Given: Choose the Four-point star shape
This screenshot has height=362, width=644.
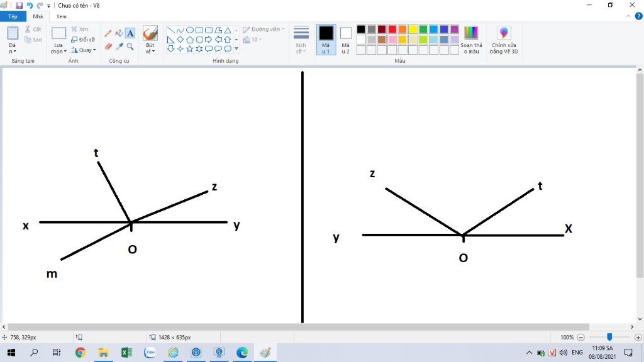Looking at the screenshot, I should click(180, 49).
